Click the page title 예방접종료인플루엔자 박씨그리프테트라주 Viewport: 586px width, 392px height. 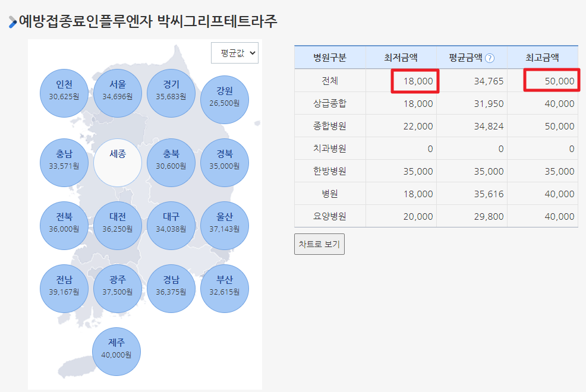[148, 21]
